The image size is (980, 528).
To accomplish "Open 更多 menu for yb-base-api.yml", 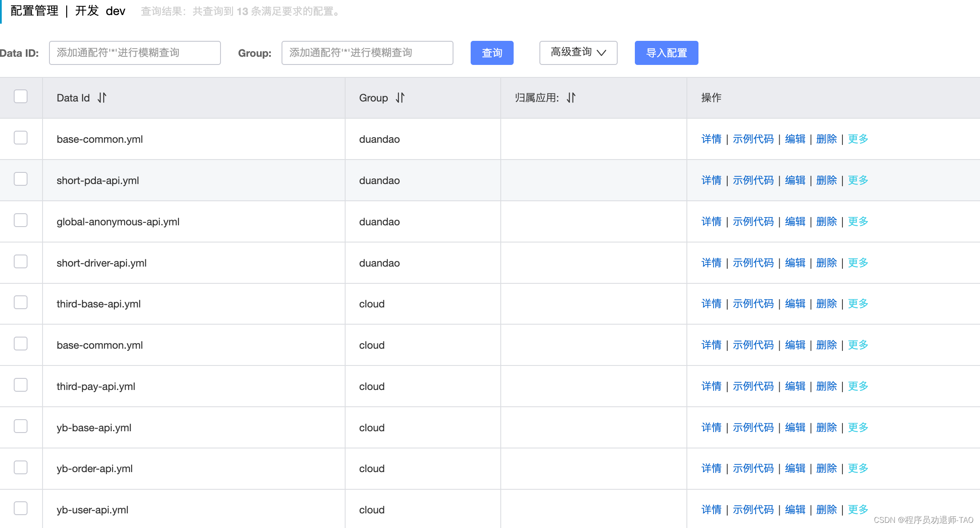I will click(x=858, y=427).
